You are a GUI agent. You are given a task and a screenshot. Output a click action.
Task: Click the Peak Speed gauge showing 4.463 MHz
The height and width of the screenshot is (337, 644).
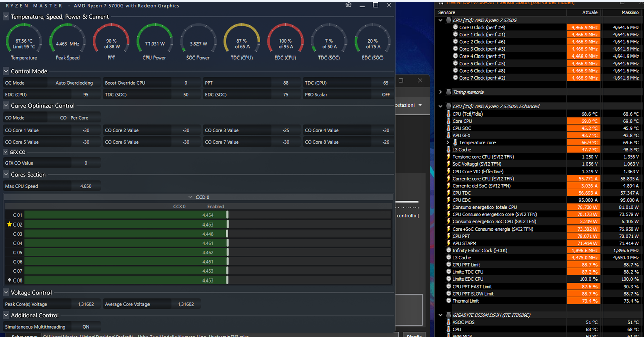(x=68, y=41)
